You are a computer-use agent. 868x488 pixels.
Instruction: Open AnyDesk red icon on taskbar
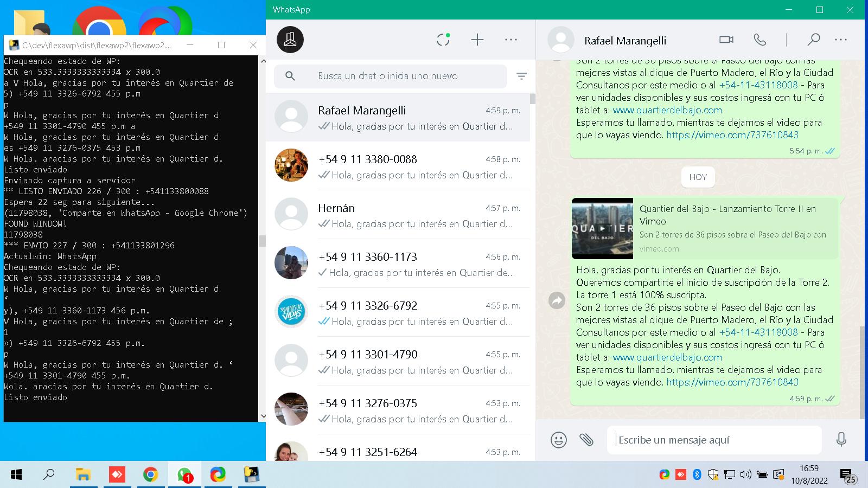coord(117,475)
